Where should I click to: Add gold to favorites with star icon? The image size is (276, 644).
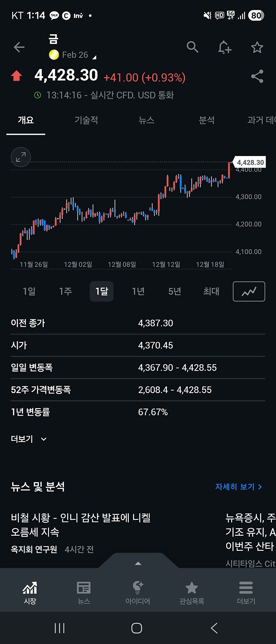pyautogui.click(x=257, y=47)
